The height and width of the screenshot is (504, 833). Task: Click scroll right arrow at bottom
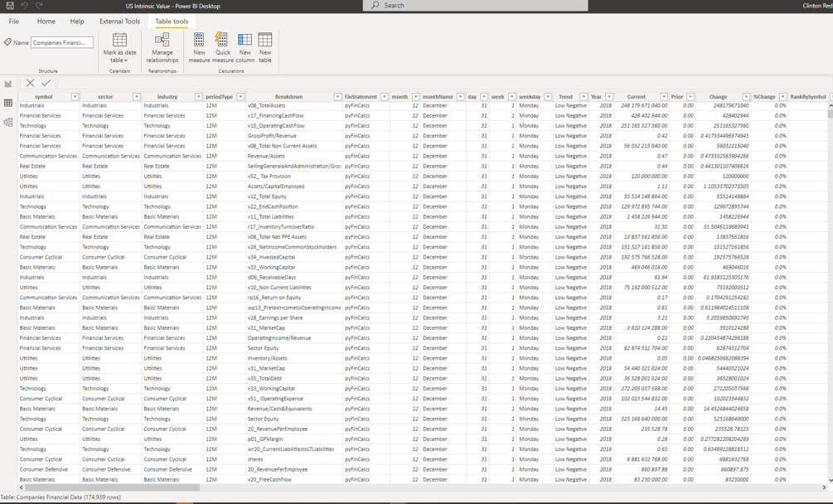tap(824, 487)
